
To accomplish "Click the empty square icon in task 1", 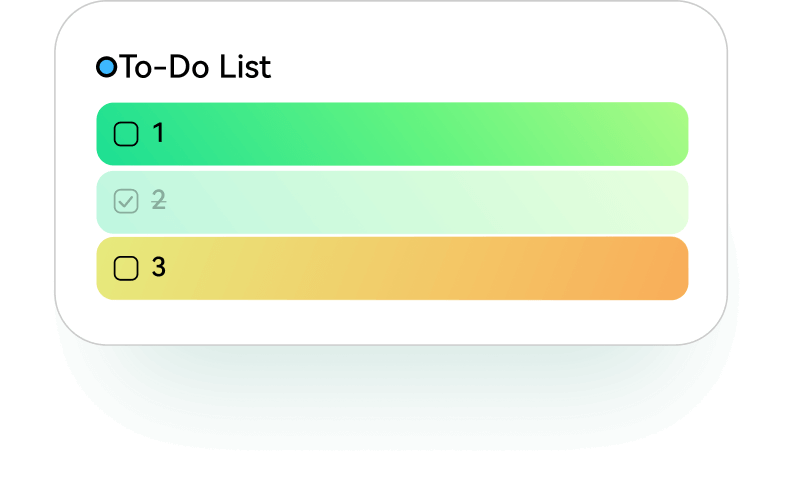I will coord(126,134).
